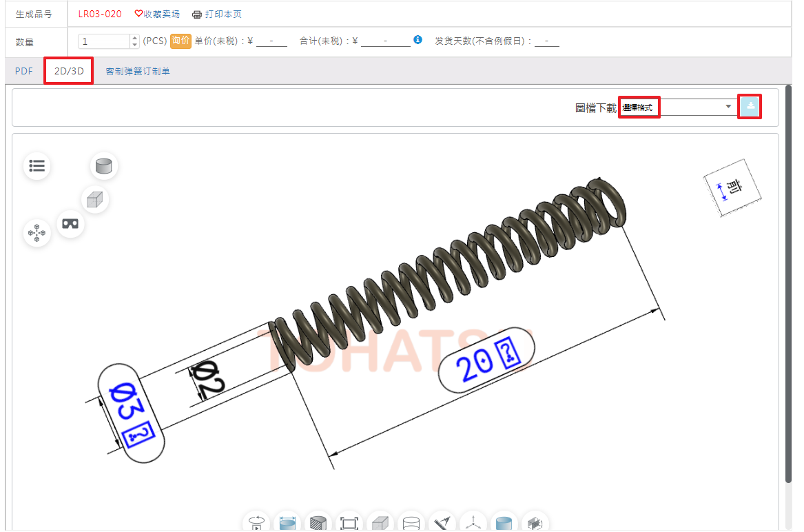Select the 2D/3D tab
Viewport: 804px width, 532px height.
(69, 71)
